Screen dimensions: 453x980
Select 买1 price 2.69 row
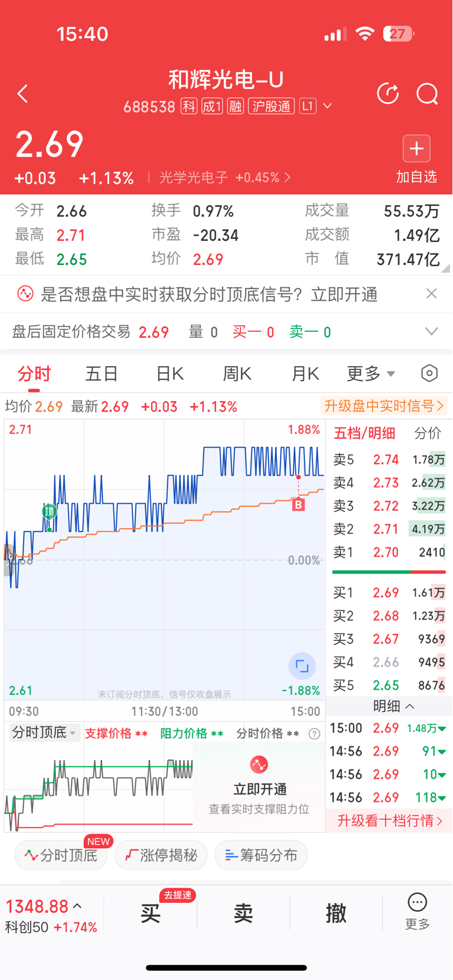389,593
